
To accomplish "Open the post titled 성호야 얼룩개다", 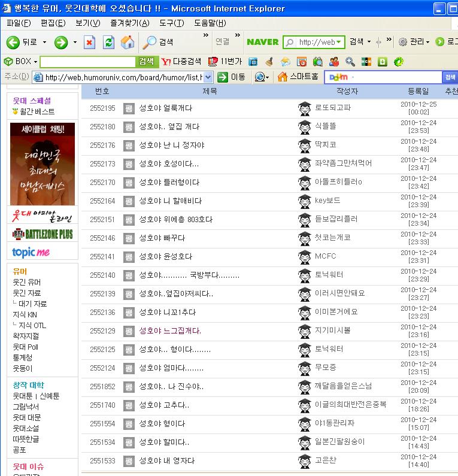I will pyautogui.click(x=165, y=108).
